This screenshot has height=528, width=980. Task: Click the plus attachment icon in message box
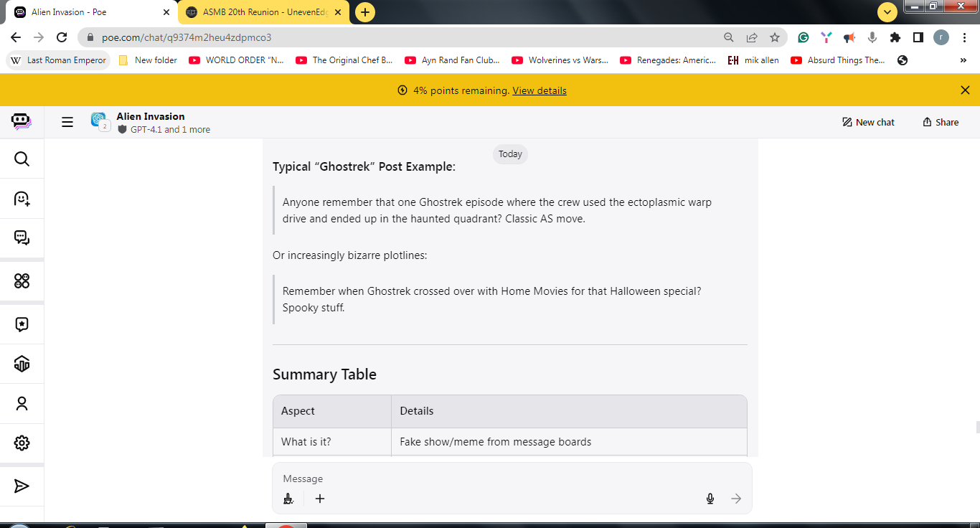[320, 499]
